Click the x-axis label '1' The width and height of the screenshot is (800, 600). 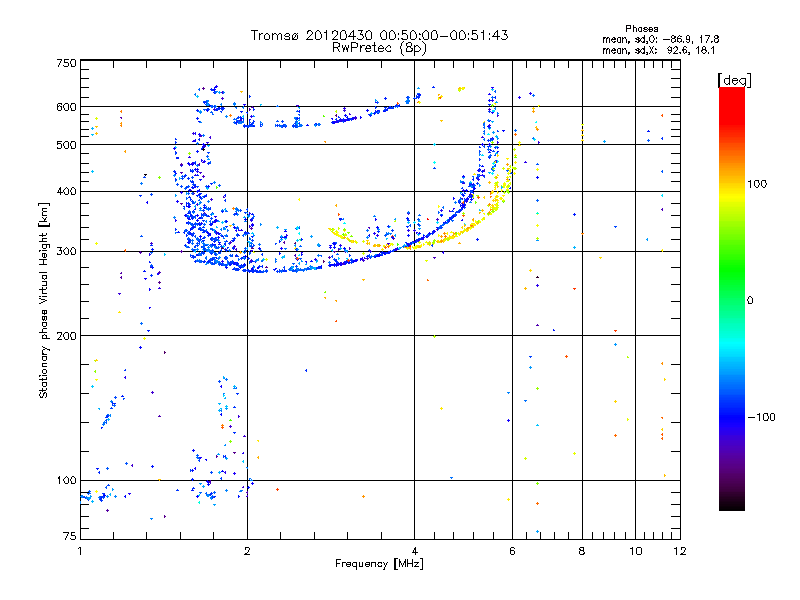[x=81, y=551]
